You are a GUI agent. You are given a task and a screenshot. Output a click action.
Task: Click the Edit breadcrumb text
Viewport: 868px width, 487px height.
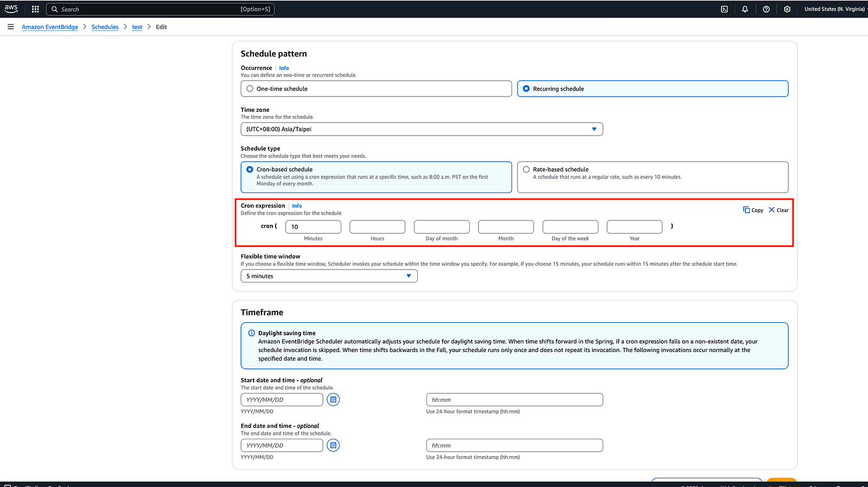162,27
